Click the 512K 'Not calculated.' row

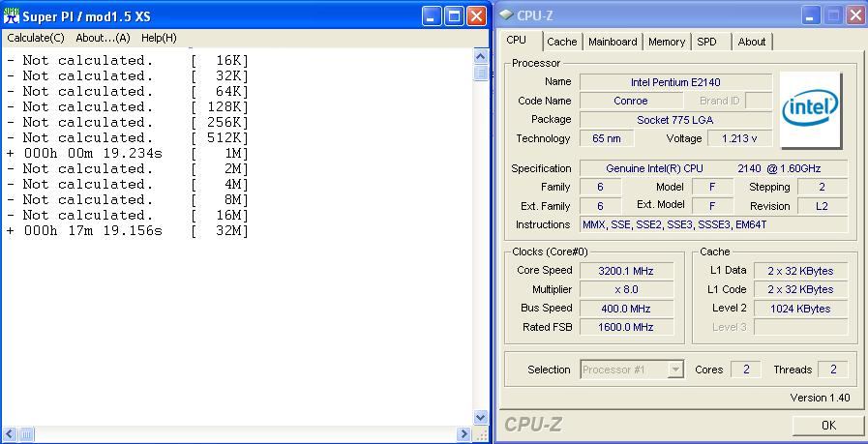pos(128,138)
